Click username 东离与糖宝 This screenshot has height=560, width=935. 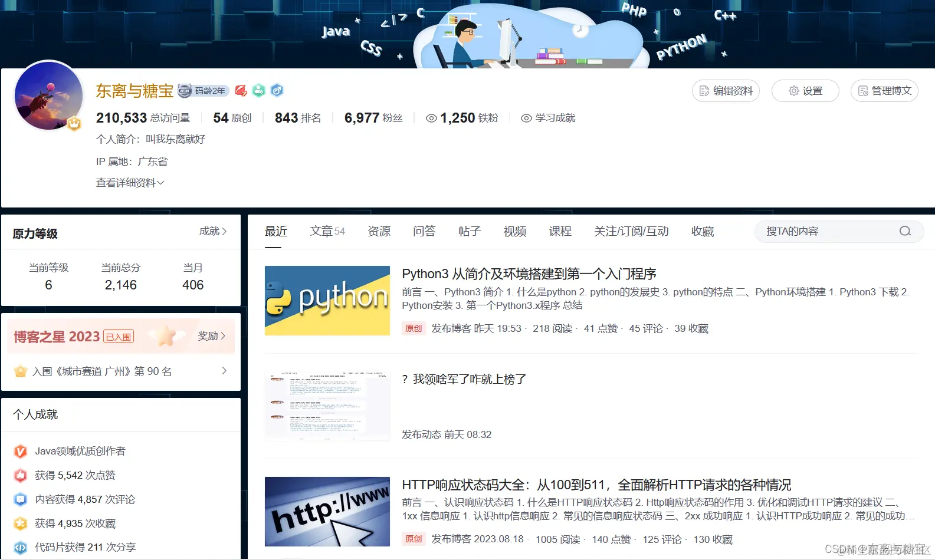click(135, 91)
